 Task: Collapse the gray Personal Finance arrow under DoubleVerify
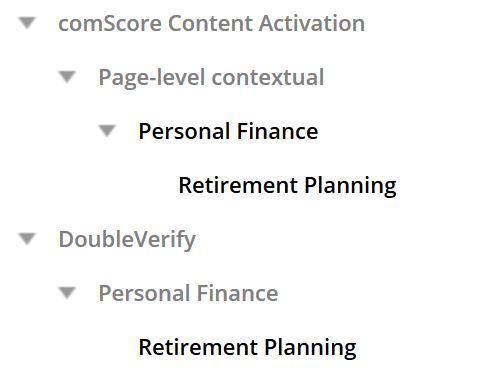(x=67, y=293)
